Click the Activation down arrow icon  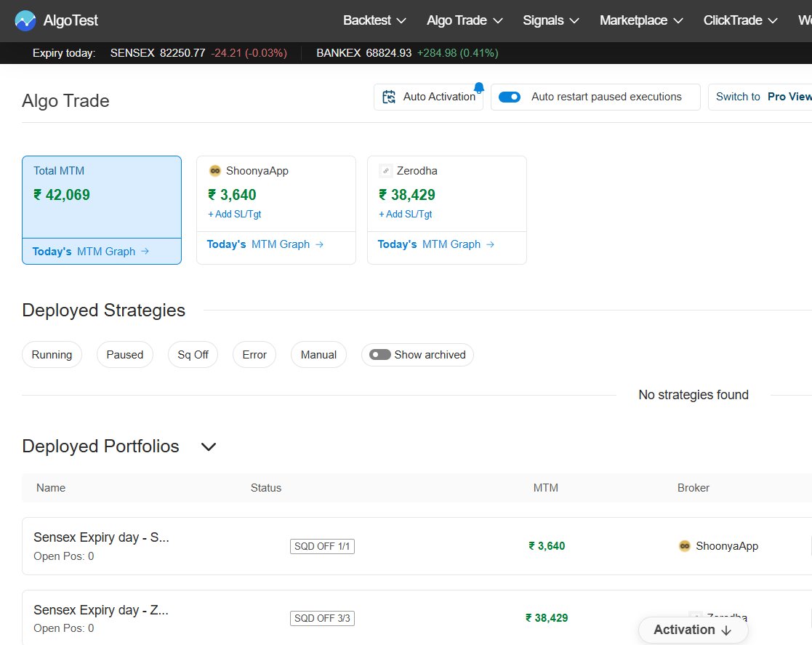[726, 630]
